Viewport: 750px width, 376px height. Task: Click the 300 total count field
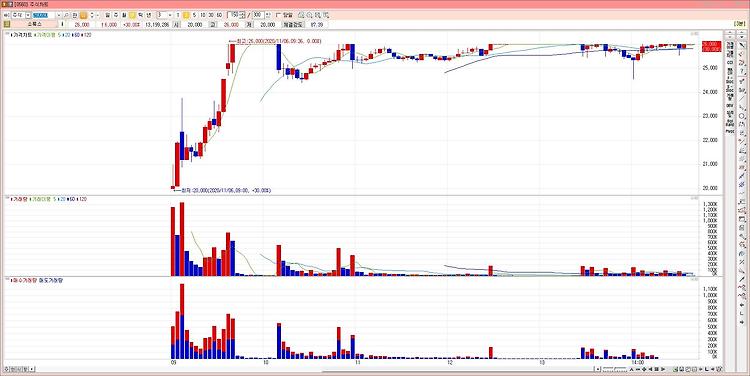[257, 15]
